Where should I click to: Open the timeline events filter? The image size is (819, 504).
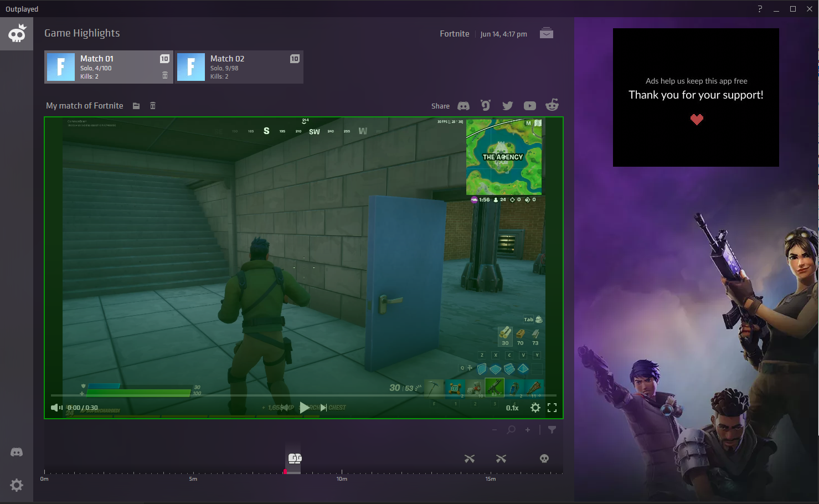pyautogui.click(x=552, y=430)
